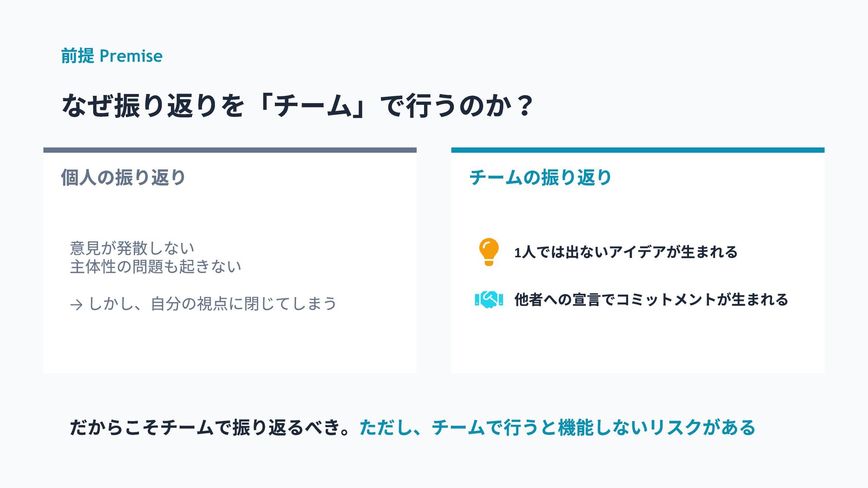868x488 pixels.
Task: Click the gray bar atop 個人 card
Action: pyautogui.click(x=230, y=150)
